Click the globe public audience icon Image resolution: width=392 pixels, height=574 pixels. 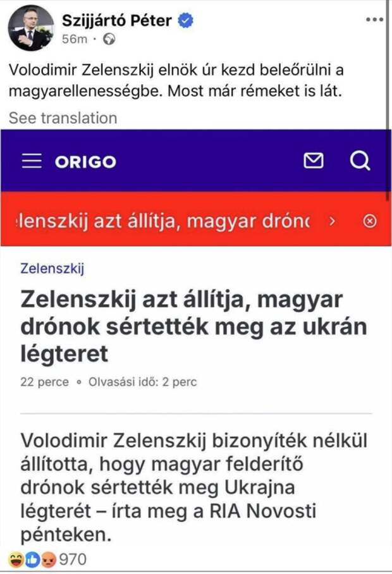(x=109, y=40)
